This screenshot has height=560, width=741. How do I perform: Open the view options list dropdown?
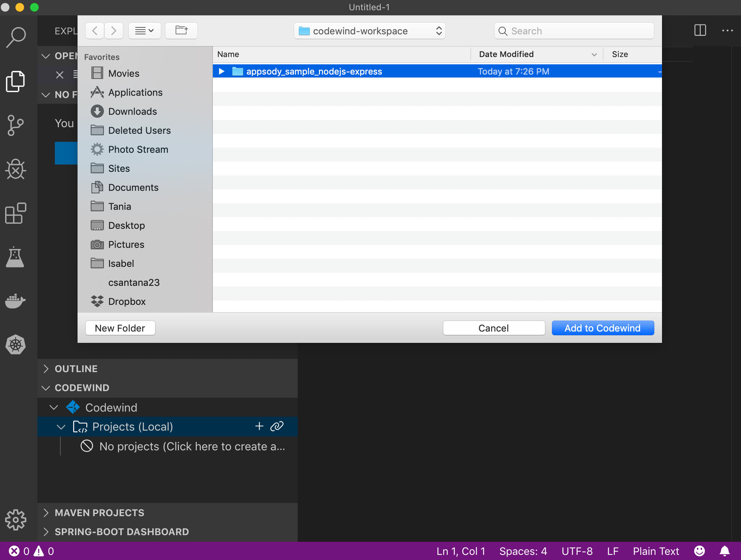145,31
